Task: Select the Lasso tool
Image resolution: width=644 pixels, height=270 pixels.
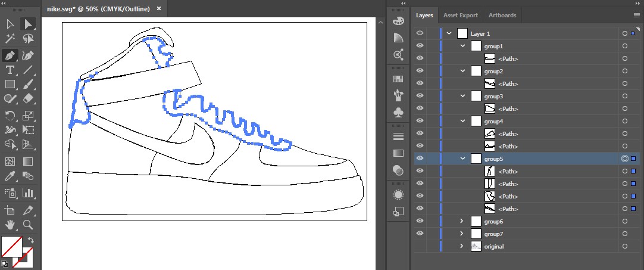Action: pos(28,39)
